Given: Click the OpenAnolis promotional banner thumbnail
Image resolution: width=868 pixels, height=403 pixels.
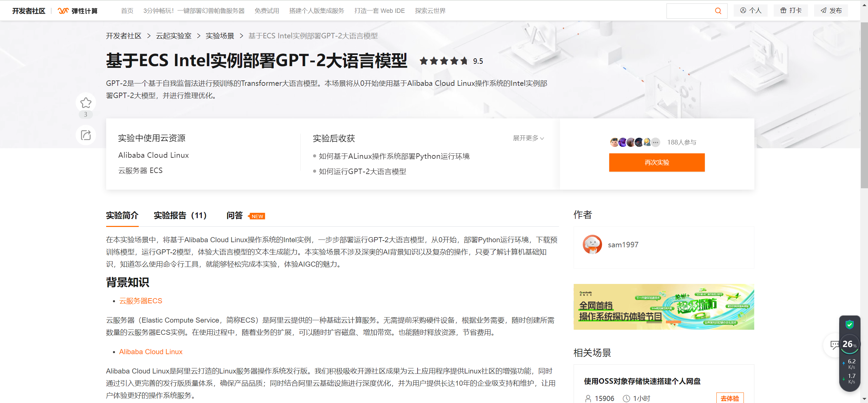Looking at the screenshot, I should (663, 307).
